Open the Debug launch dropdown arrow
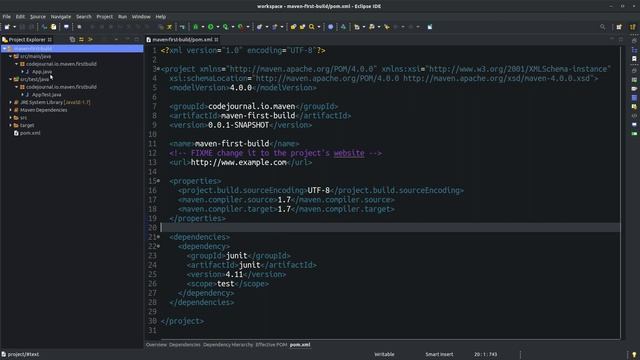The height and width of the screenshot is (360, 640). coord(203,27)
